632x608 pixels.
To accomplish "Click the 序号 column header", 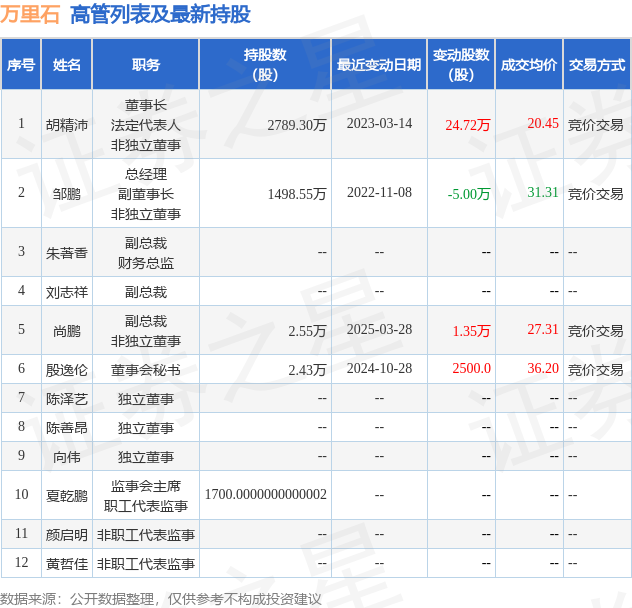I will click(21, 65).
